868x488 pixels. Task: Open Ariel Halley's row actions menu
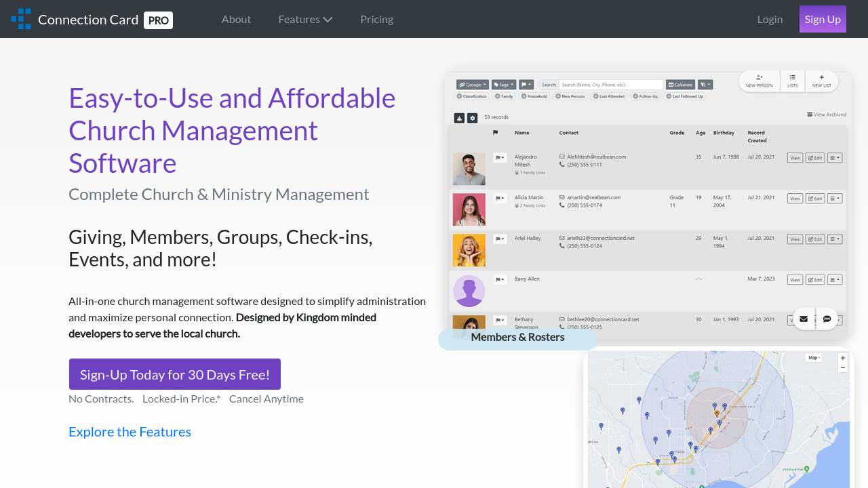pos(835,239)
